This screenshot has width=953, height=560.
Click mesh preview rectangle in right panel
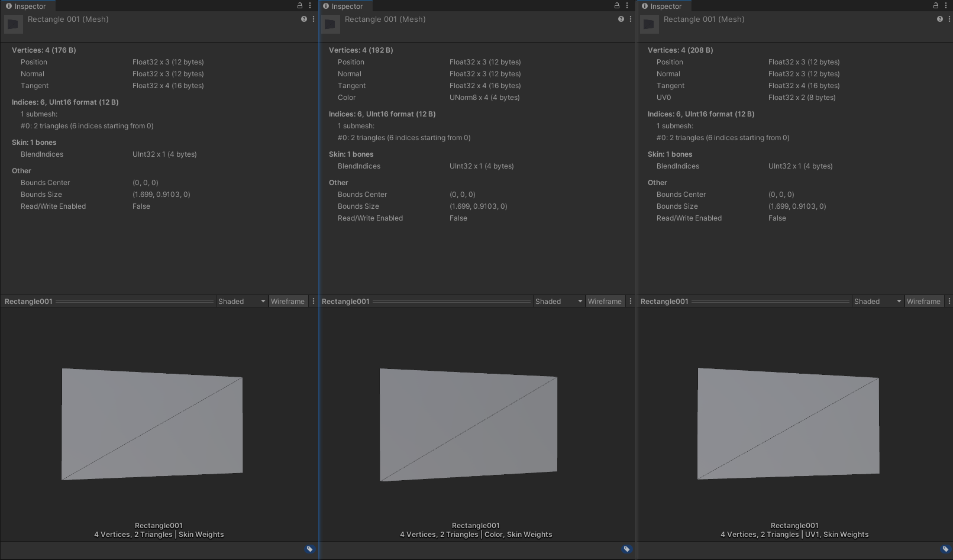pyautogui.click(x=789, y=423)
